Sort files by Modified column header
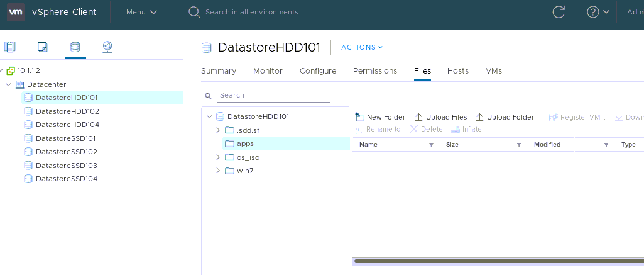 tap(547, 145)
